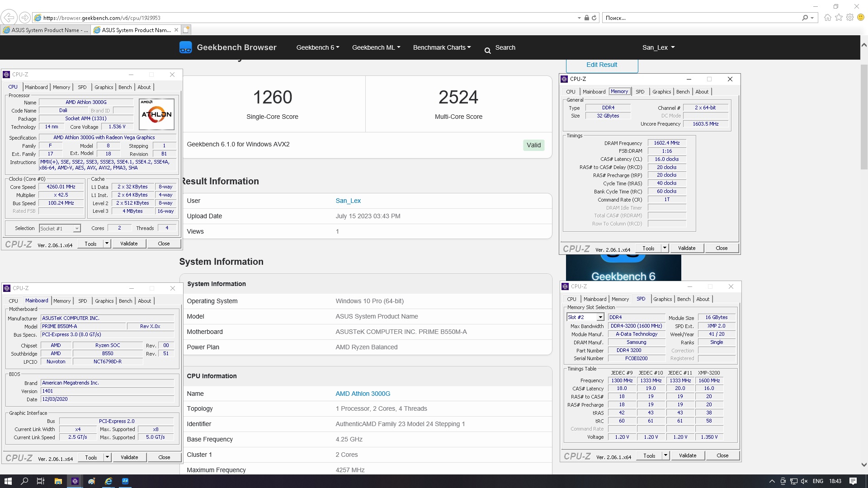Open address bar history dropdown arrow
The width and height of the screenshot is (868, 488).
click(579, 18)
